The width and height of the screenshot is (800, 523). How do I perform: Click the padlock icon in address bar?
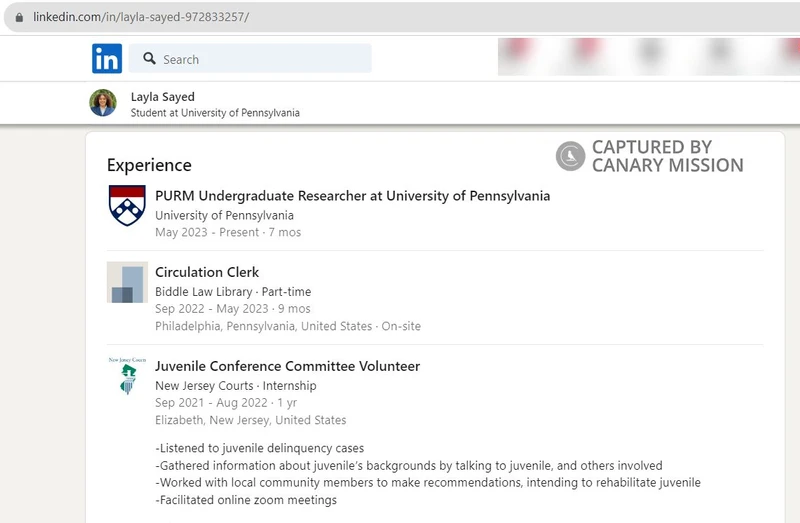point(19,17)
